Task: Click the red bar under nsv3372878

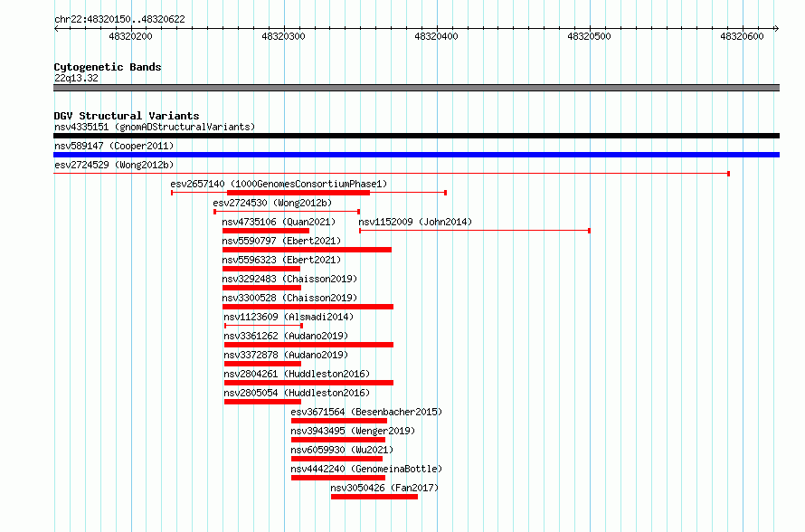Action: [x=263, y=364]
